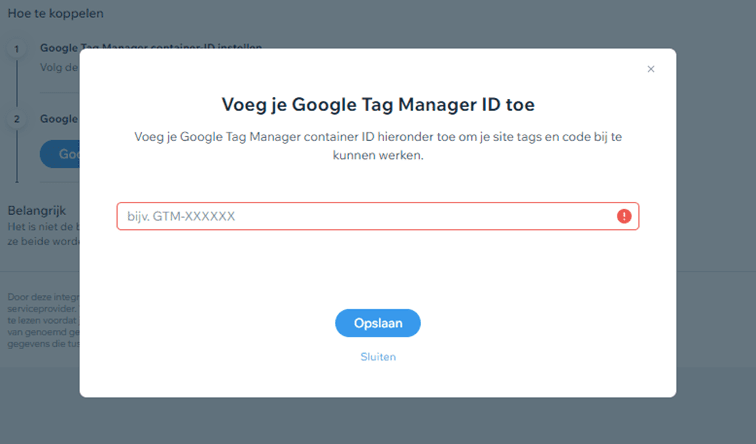Click the Sluiten link
The width and height of the screenshot is (756, 444).
tap(377, 356)
